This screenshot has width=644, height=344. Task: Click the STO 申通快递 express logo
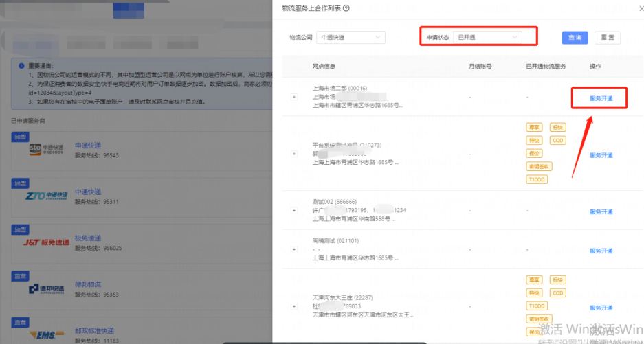[x=46, y=150]
